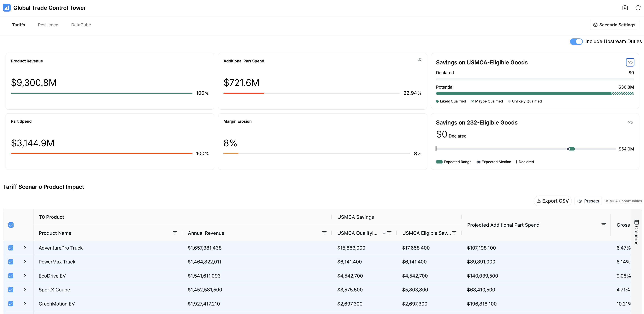Click the Product Revenue value $9,300.8M
Screen dimensions: 644x314
(34, 83)
